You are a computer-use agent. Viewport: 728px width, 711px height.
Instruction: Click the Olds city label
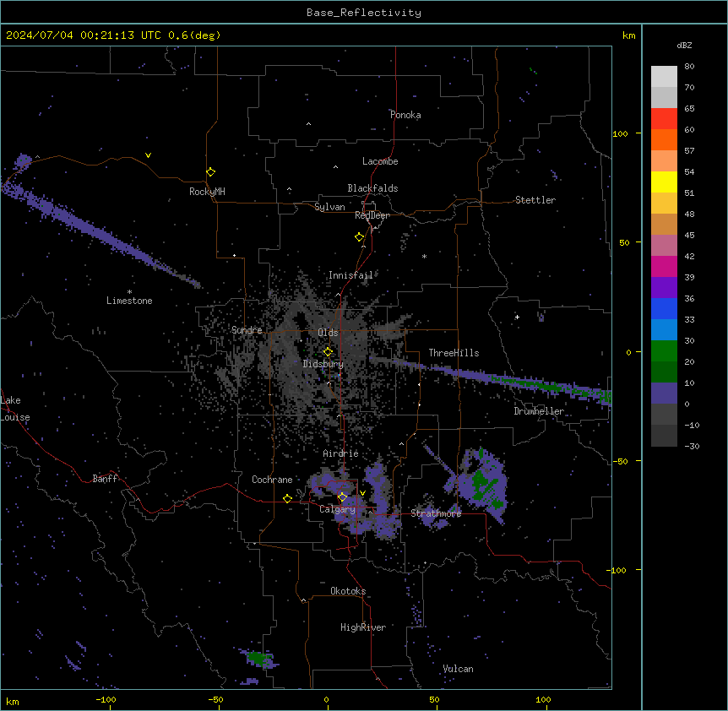coord(328,333)
